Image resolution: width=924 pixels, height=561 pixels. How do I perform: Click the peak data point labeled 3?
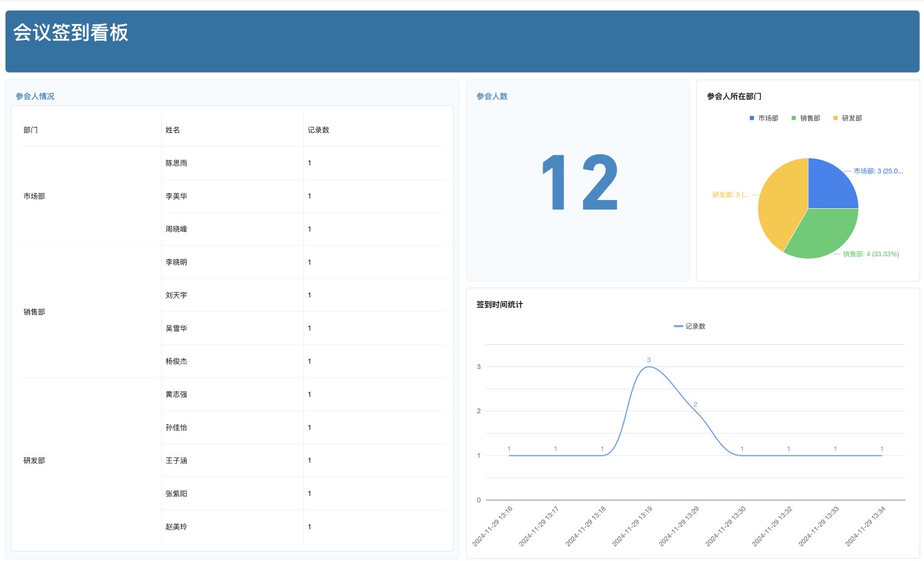click(649, 366)
